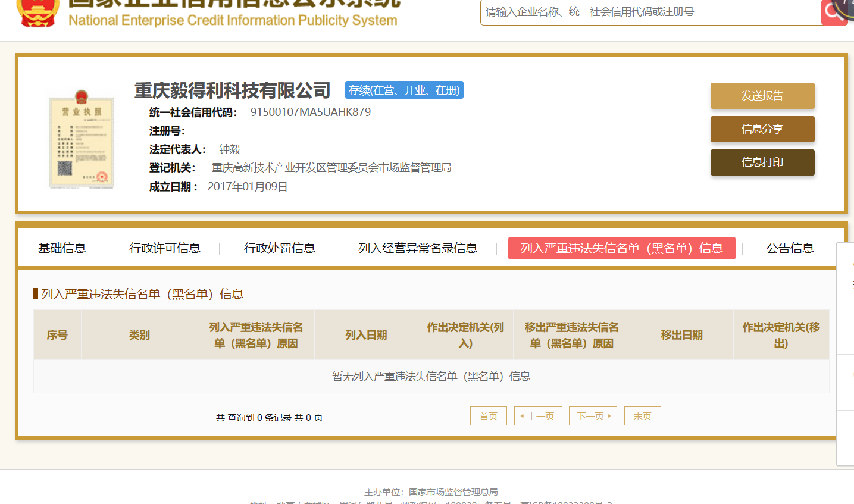
Task: Go to 首页 first page
Action: [x=489, y=416]
